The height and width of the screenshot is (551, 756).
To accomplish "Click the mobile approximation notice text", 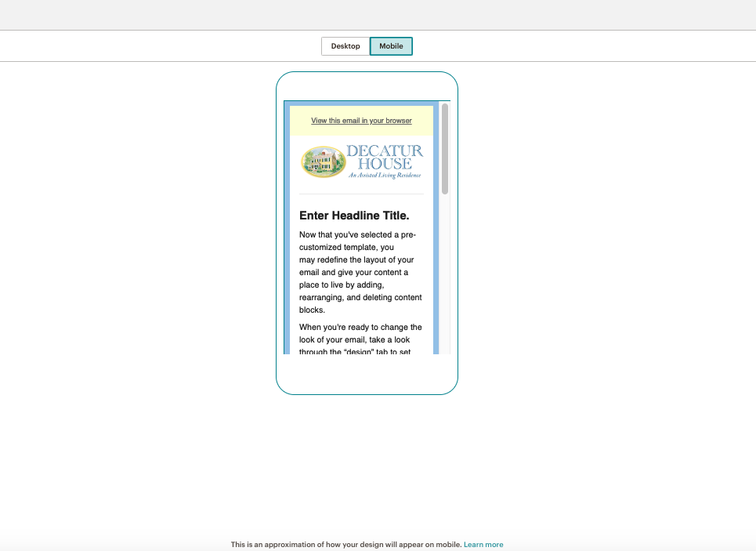I will click(345, 544).
